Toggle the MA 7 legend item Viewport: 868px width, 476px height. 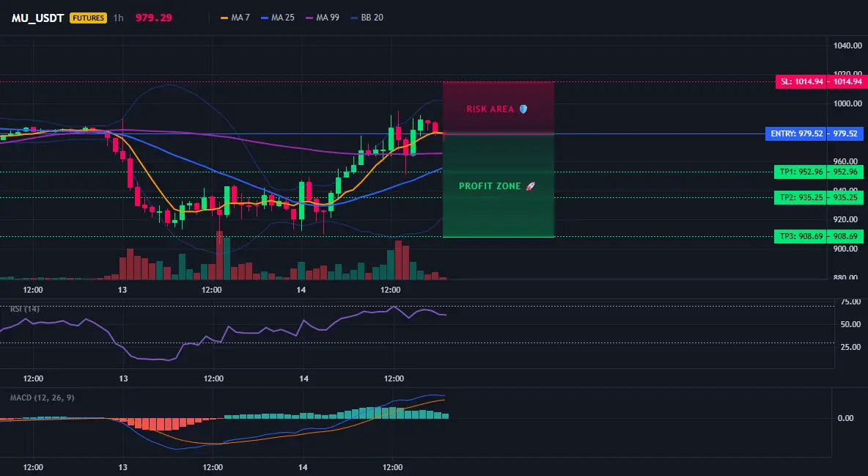(235, 18)
